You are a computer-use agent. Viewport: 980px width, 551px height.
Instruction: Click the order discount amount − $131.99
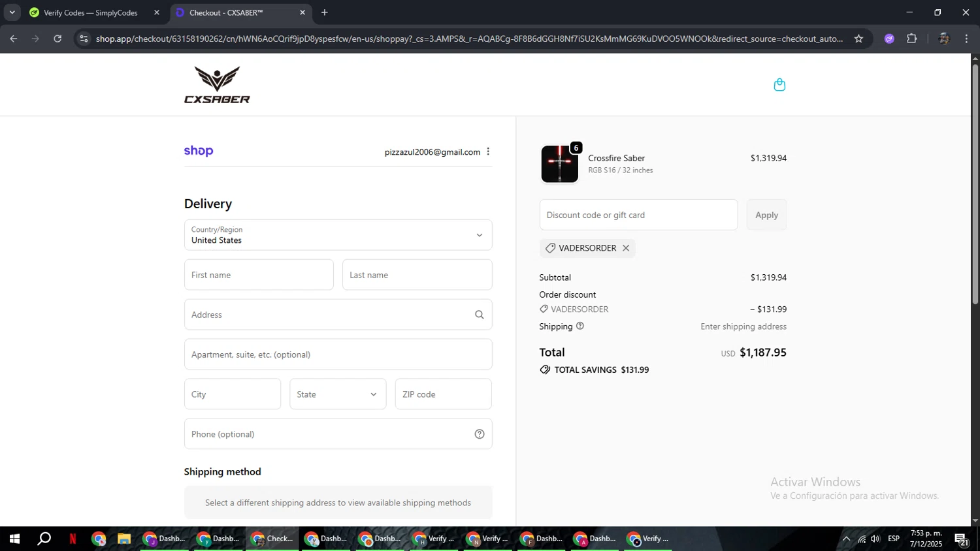[x=768, y=309]
